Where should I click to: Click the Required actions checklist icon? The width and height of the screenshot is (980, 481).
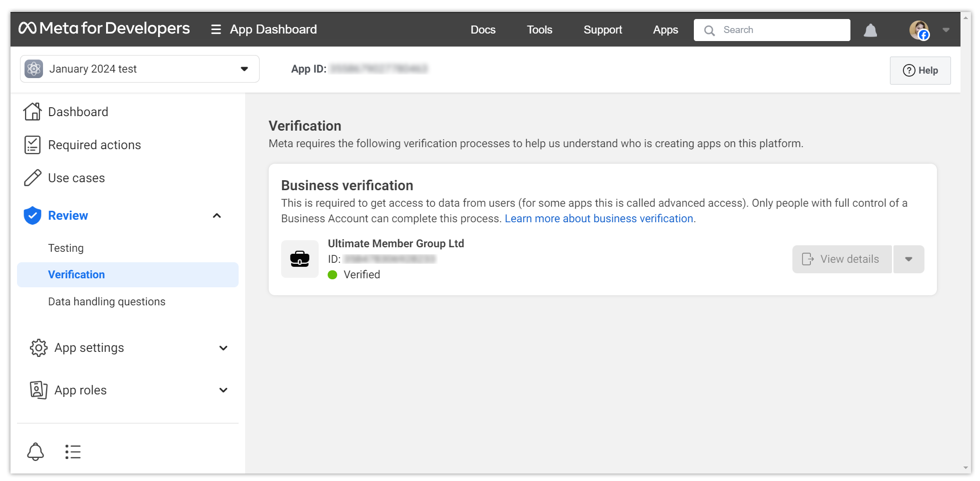coord(33,145)
